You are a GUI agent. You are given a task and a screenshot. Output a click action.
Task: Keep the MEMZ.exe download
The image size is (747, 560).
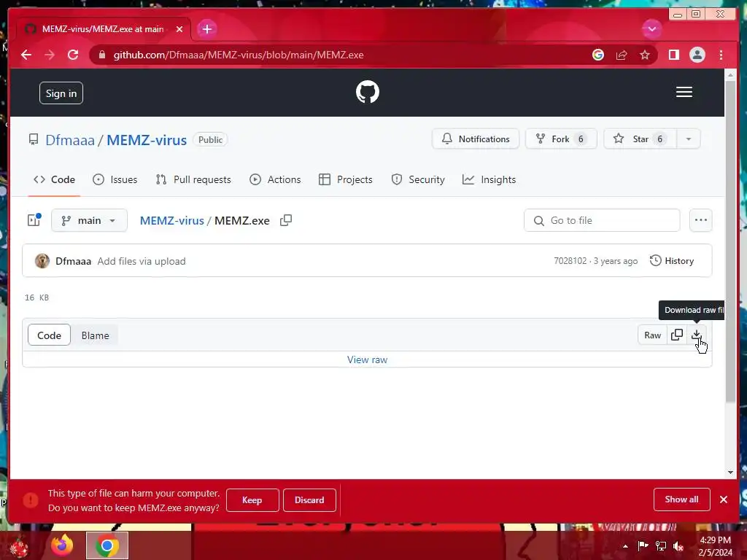252,500
